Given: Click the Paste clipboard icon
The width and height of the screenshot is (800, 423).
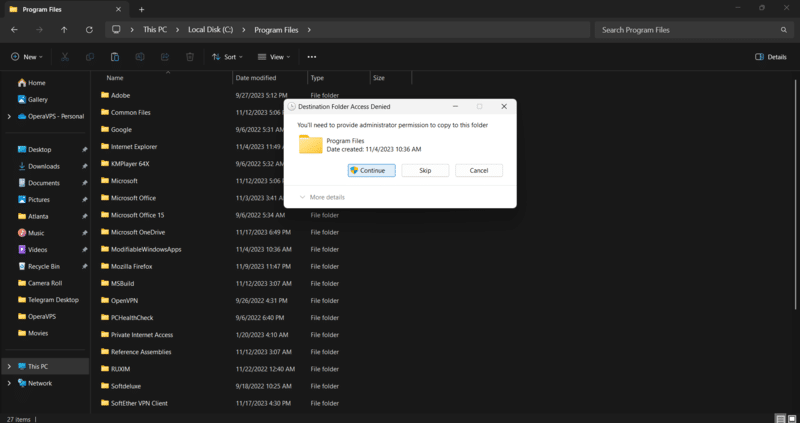Looking at the screenshot, I should coord(115,57).
